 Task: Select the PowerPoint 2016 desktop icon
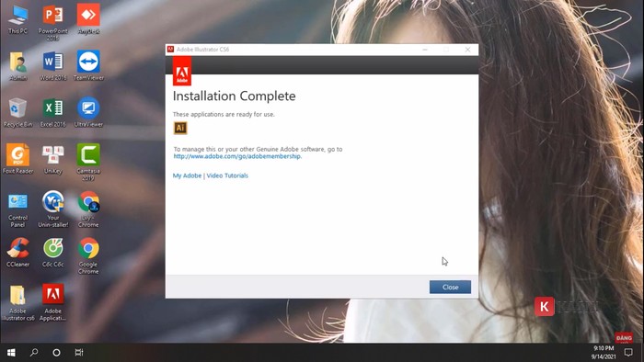53,23
